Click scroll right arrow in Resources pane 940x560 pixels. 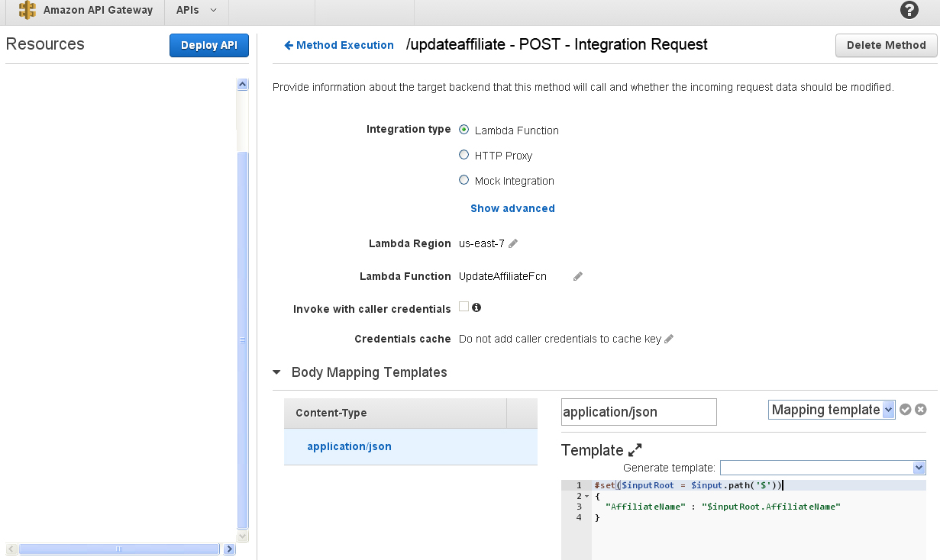(x=229, y=549)
